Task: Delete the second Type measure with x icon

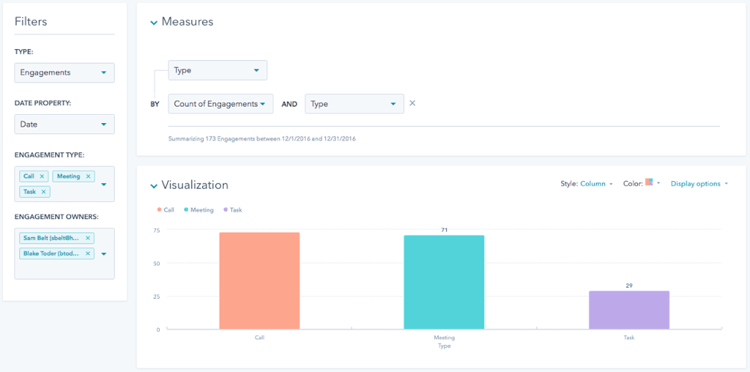Action: point(412,103)
